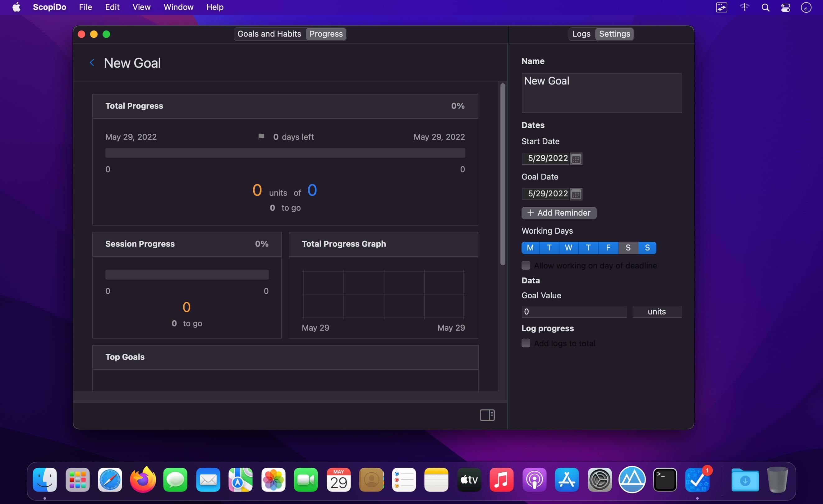
Task: Check the Add logs to total box
Action: point(526,343)
